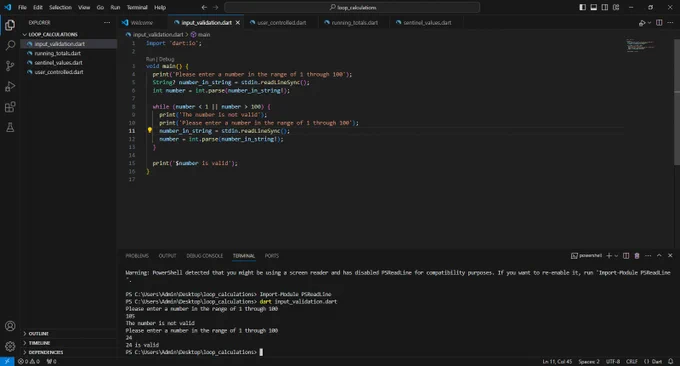This screenshot has height=366, width=680.
Task: Open the DEBUG CONSOLE panel tab
Action: (x=205, y=256)
